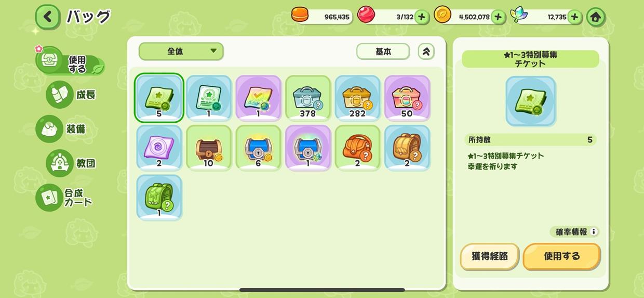
Task: Select the brown treasure chest with 10
Action: pos(208,148)
